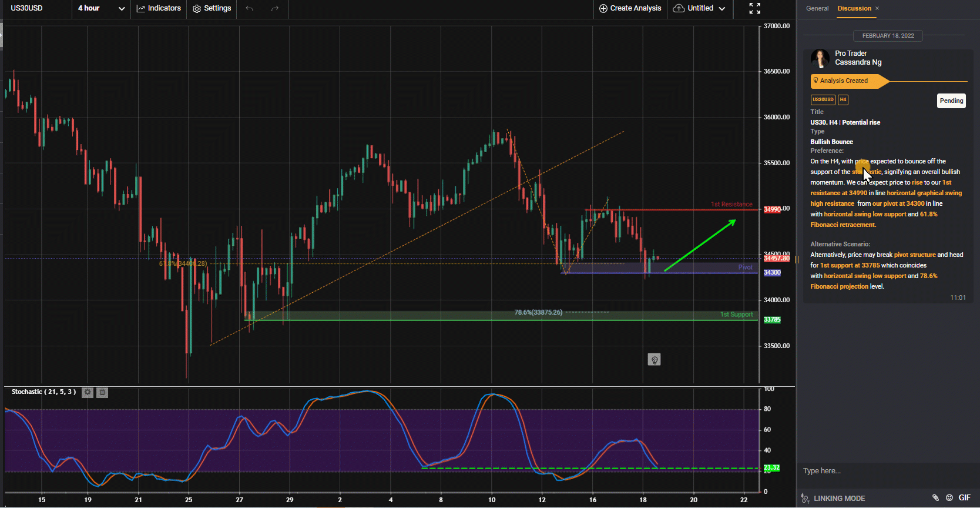Open the 4 hour timeframe dropdown
The width and height of the screenshot is (980, 508).
[x=101, y=8]
